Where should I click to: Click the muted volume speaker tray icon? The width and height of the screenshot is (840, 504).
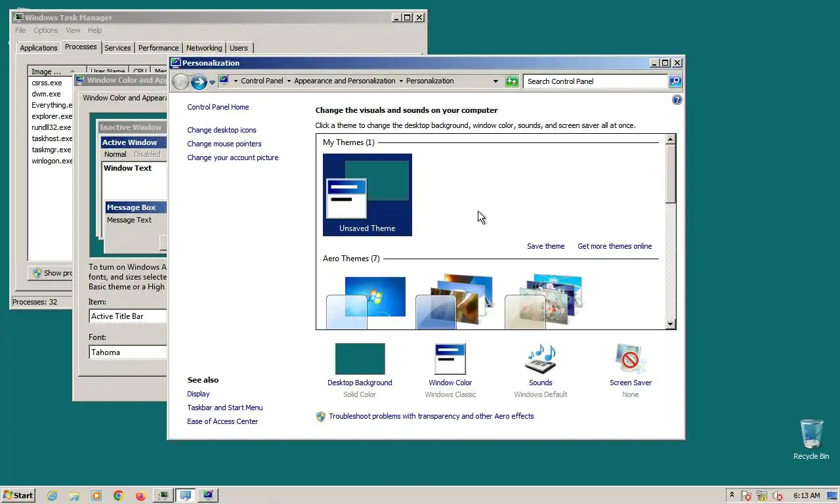[778, 495]
